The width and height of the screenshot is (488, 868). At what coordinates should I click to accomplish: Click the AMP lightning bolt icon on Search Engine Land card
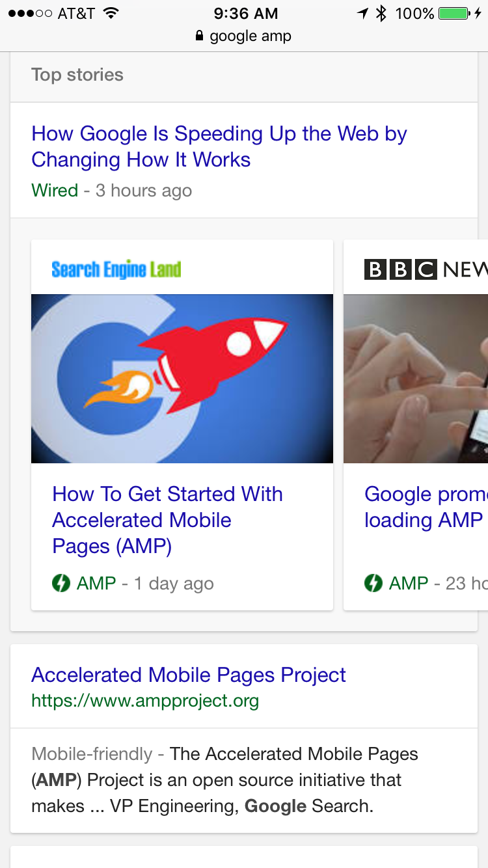tap(61, 583)
